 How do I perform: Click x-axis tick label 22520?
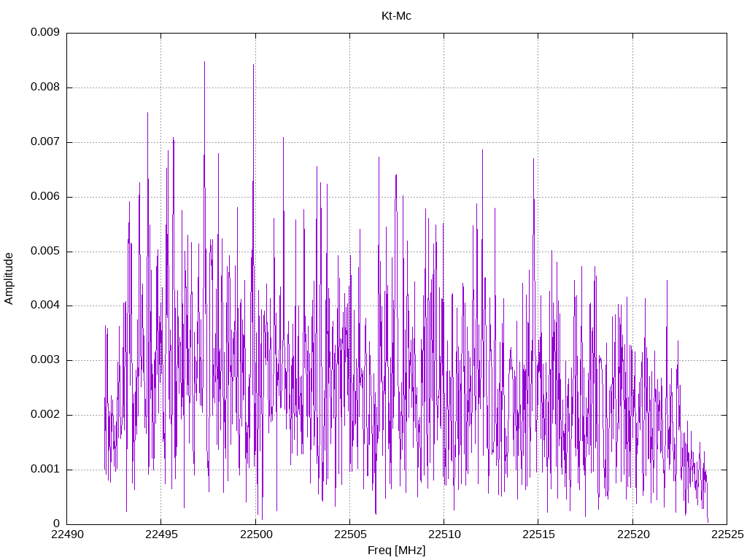pyautogui.click(x=633, y=534)
